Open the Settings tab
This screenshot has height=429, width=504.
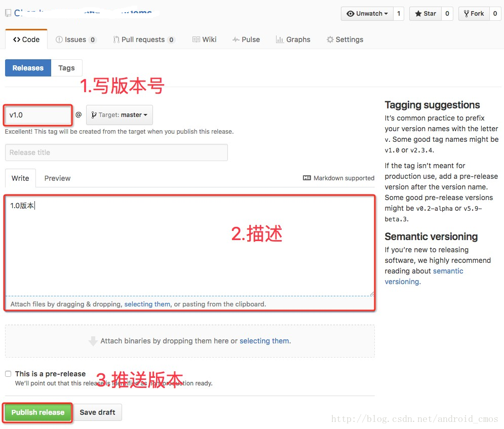click(345, 40)
